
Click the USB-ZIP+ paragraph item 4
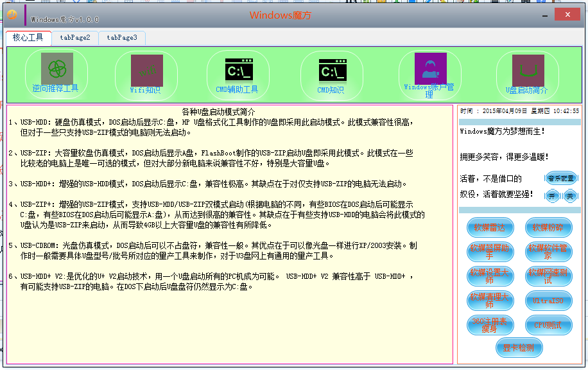[x=217, y=215]
